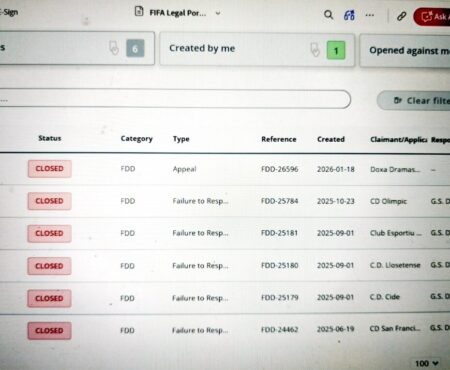
Task: Click the red Ask button
Action: [432, 17]
